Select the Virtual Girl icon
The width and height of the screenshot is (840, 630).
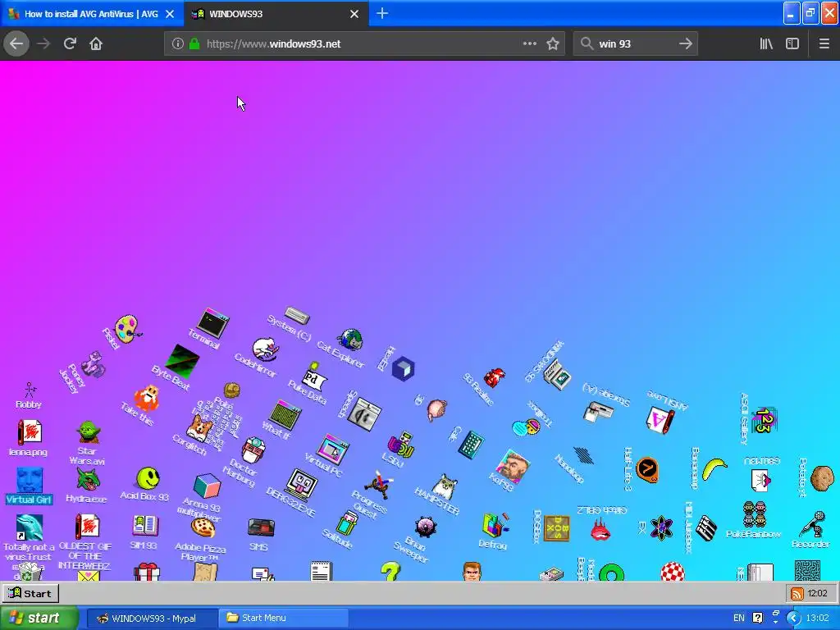(30, 480)
